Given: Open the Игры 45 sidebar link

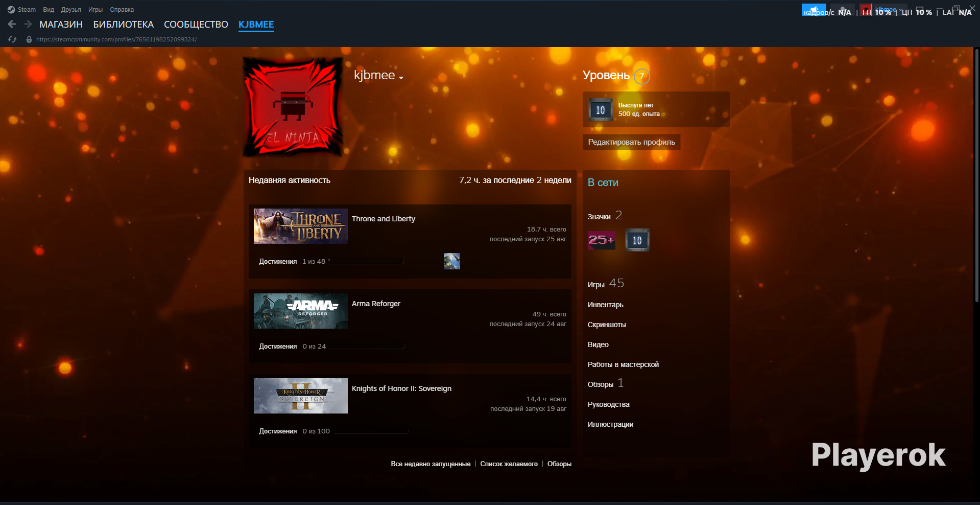Looking at the screenshot, I should click(x=606, y=284).
